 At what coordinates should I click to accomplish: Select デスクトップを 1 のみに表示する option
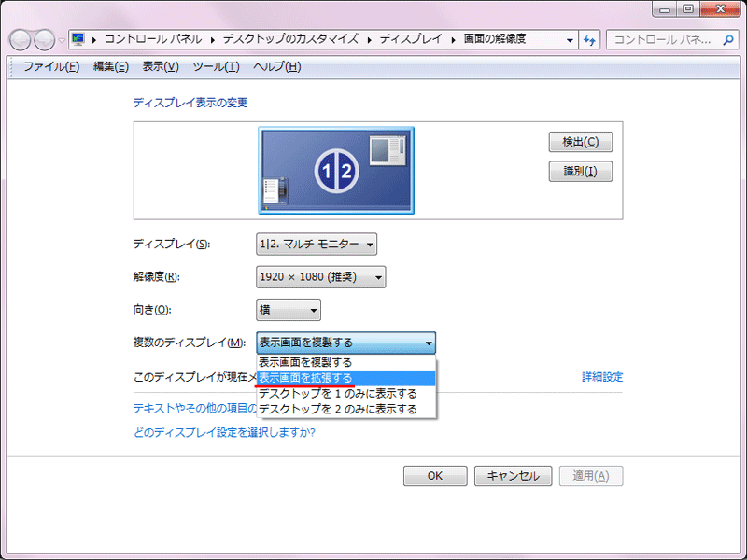[x=337, y=394]
